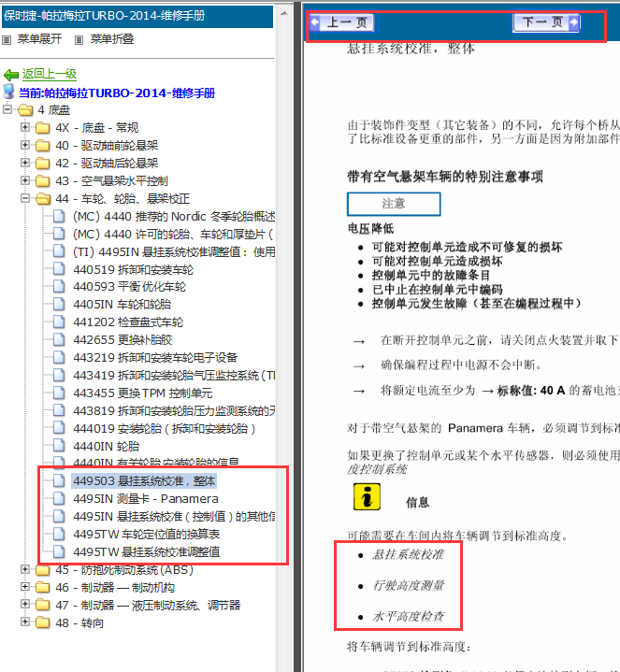620x672 pixels.
Task: Open 443819 拆卸和安装轮胎压力监测系统
Action: 174,411
